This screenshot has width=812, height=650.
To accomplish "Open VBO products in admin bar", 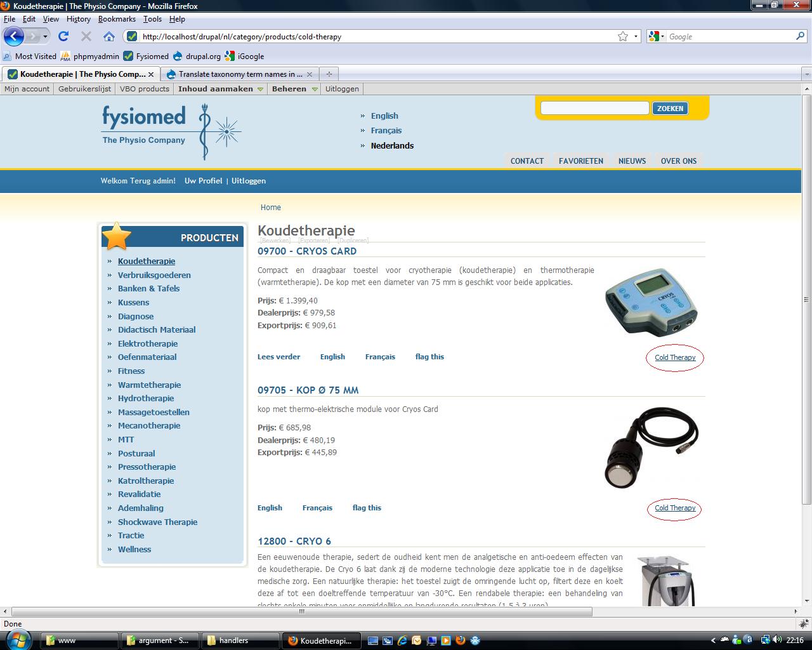I will pyautogui.click(x=145, y=89).
